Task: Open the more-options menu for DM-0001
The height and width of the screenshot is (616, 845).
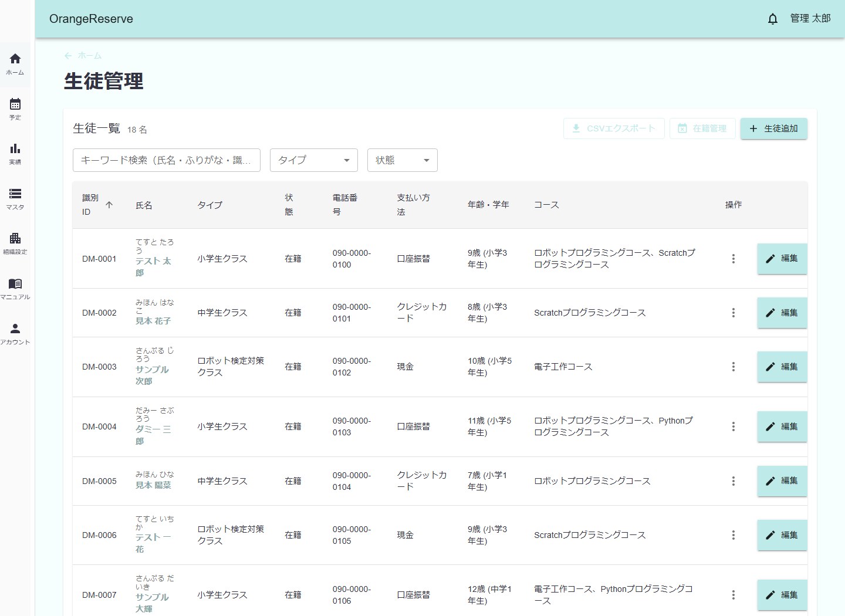Action: 733,259
